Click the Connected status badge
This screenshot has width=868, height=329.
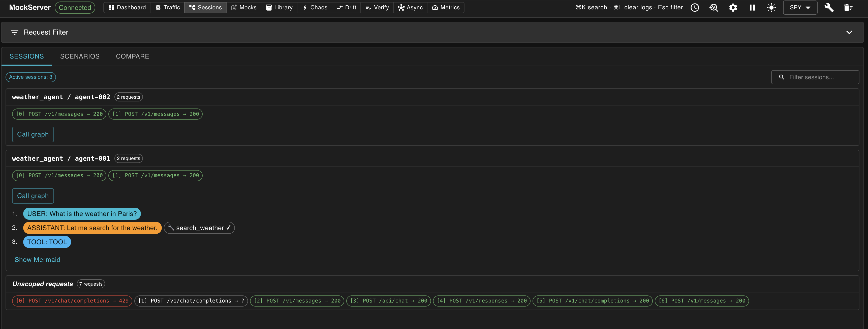[75, 7]
